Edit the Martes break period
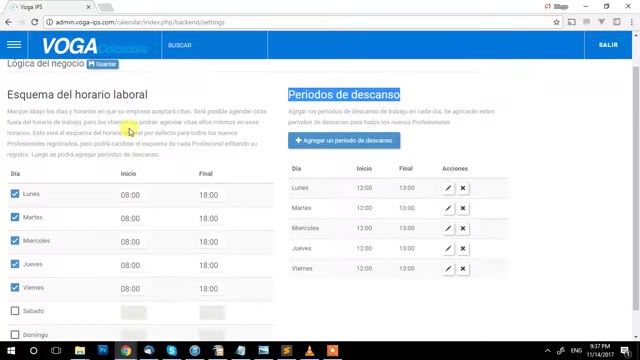 pyautogui.click(x=448, y=208)
